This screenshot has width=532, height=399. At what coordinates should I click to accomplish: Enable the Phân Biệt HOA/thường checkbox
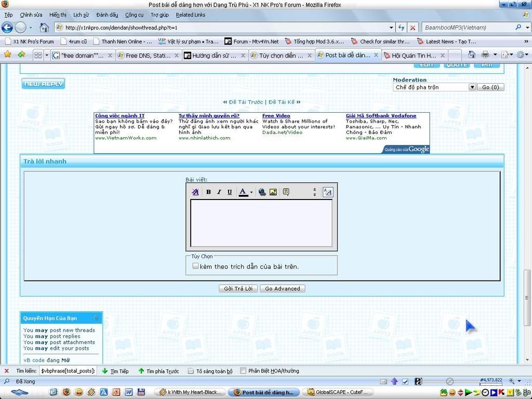click(x=243, y=371)
